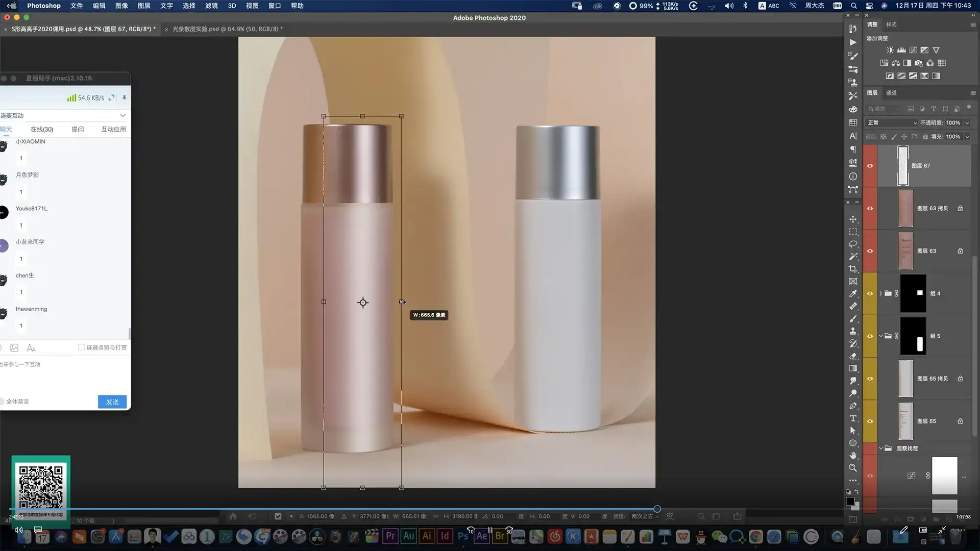Select the Lasso tool
The width and height of the screenshot is (980, 551).
[853, 244]
